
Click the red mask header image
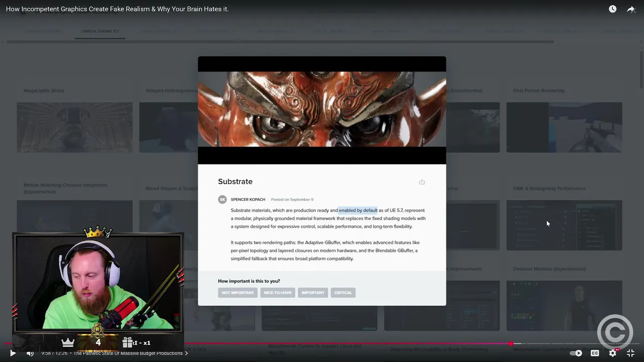click(322, 109)
